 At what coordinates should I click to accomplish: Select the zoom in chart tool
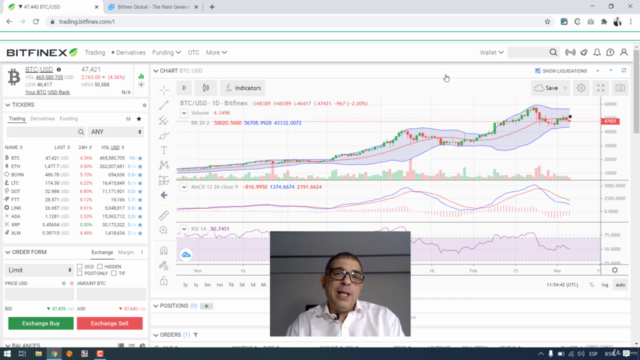point(164,230)
